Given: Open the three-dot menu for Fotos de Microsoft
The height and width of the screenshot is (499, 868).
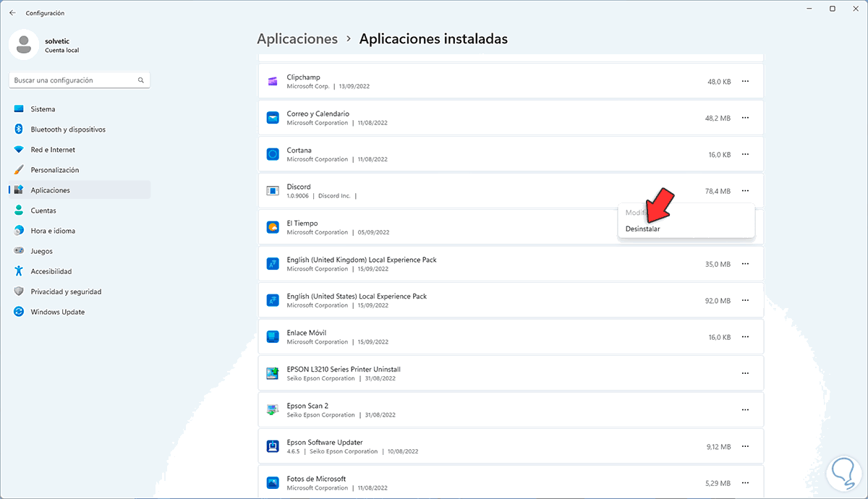Looking at the screenshot, I should 745,482.
